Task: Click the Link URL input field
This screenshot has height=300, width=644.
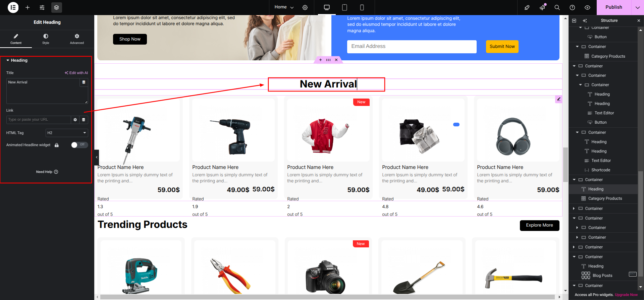Action: (x=39, y=120)
